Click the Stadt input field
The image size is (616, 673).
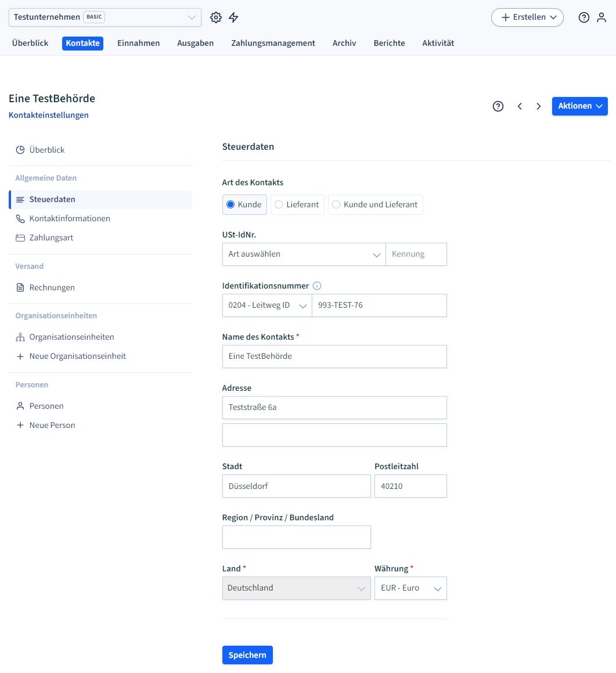coord(296,486)
